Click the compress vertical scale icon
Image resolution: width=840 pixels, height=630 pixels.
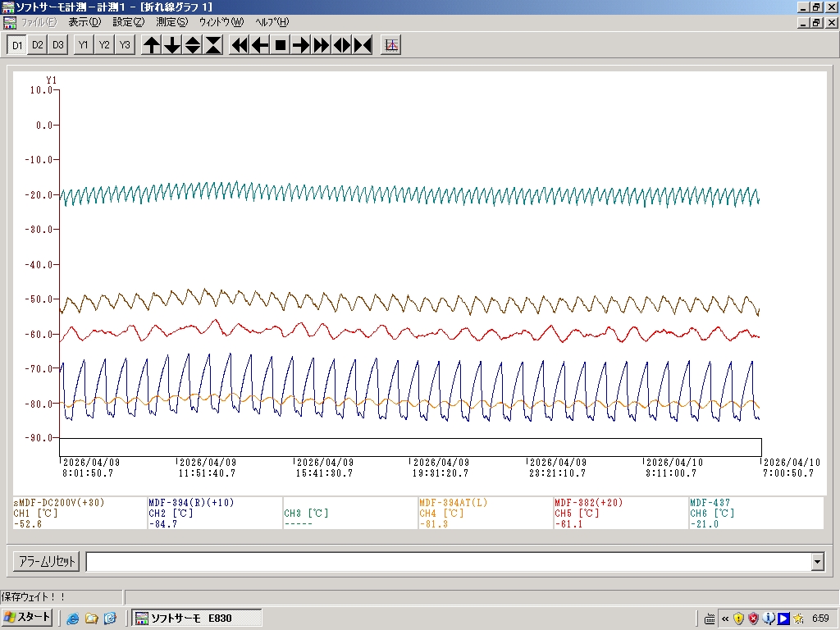point(213,45)
